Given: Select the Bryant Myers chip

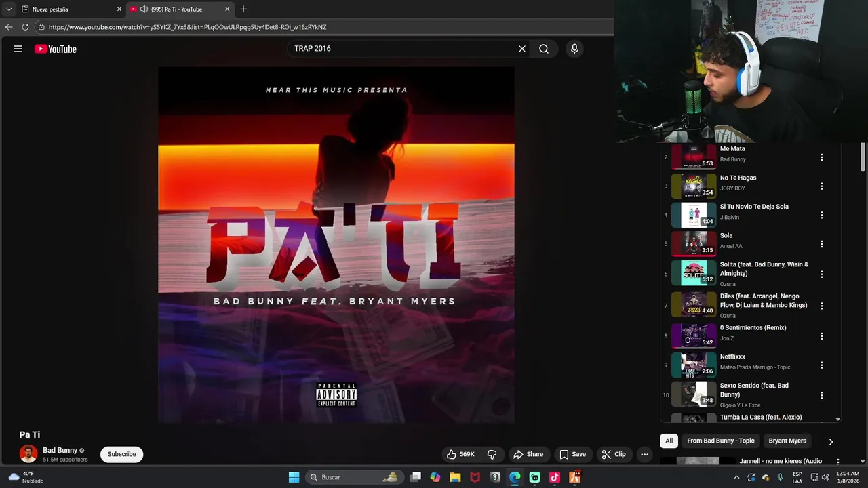Looking at the screenshot, I should click(x=787, y=441).
